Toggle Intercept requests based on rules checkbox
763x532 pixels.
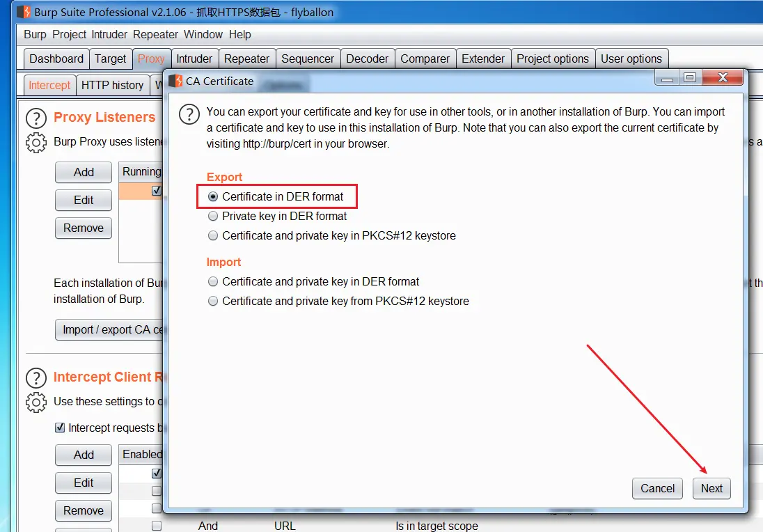[x=60, y=428]
